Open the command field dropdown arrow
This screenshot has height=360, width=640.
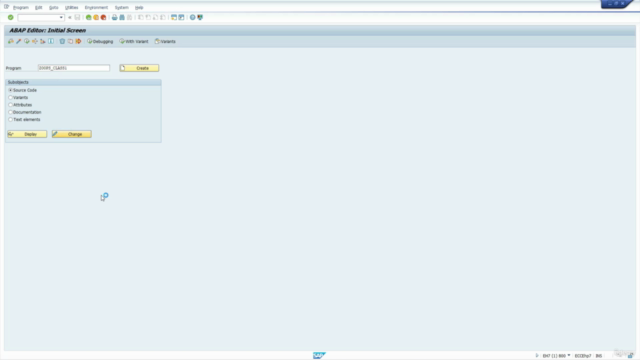point(61,18)
